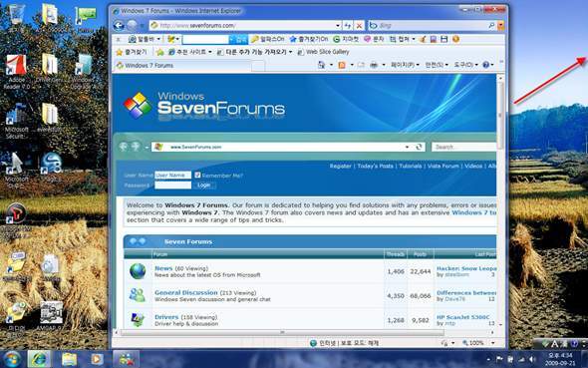This screenshot has width=588, height=368.
Task: Click the vertical scrollbar thumb
Action: coord(500,116)
